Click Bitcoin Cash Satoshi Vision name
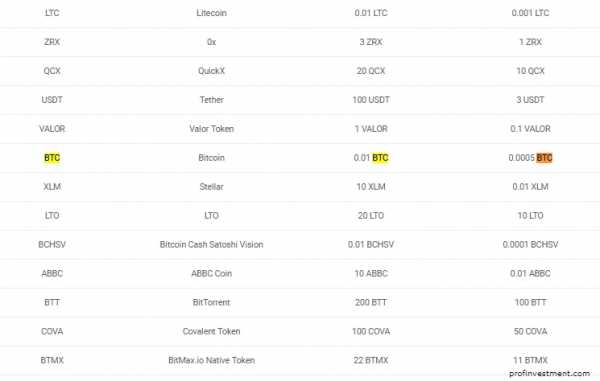 click(211, 244)
